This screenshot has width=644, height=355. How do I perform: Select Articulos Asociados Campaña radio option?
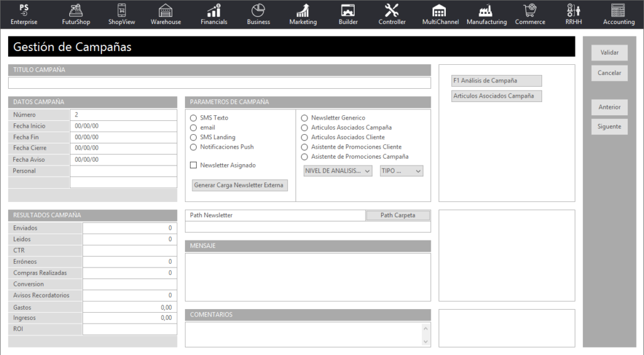coord(304,128)
